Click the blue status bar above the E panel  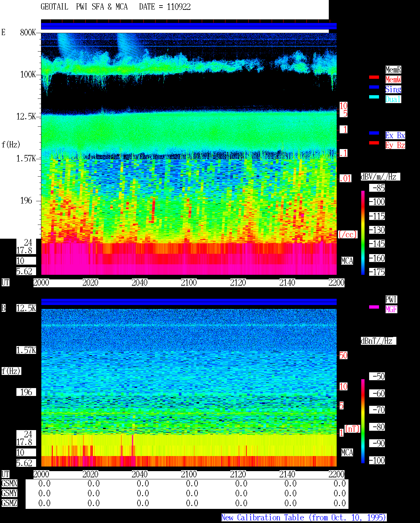pos(189,26)
